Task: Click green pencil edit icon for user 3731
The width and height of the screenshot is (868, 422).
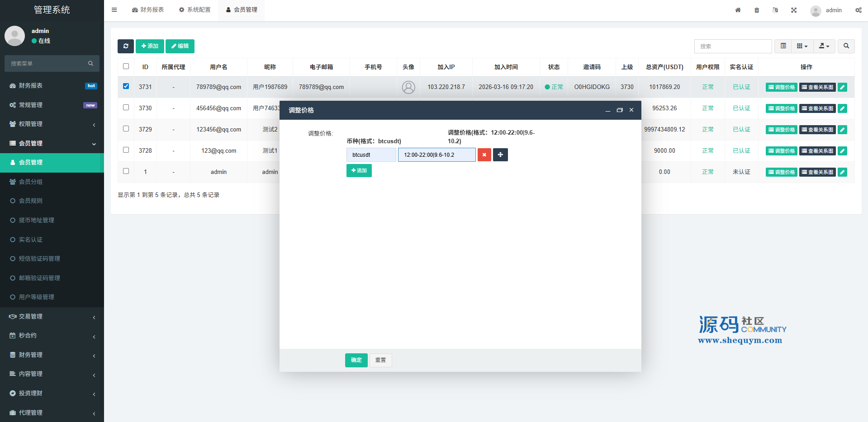Action: [842, 87]
